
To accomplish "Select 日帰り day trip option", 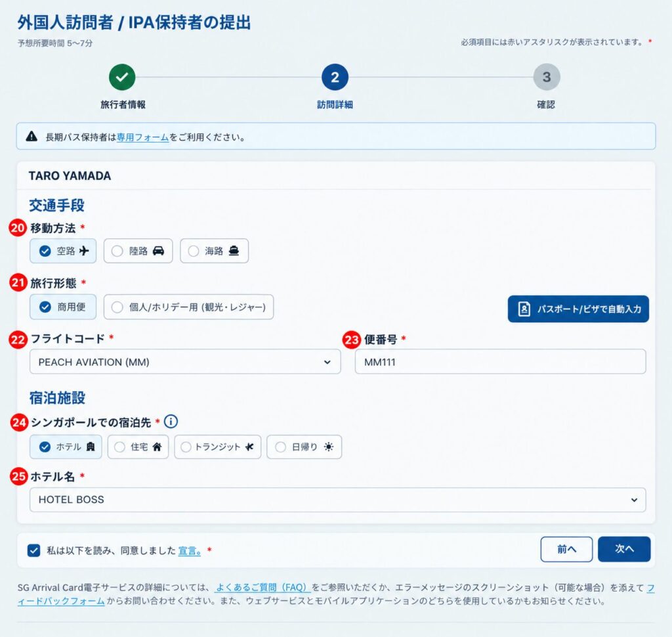I will 304,447.
